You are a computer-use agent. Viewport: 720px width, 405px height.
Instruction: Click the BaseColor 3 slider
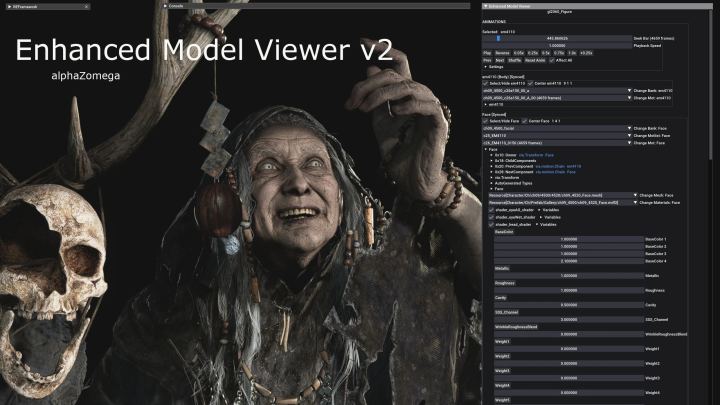click(569, 254)
